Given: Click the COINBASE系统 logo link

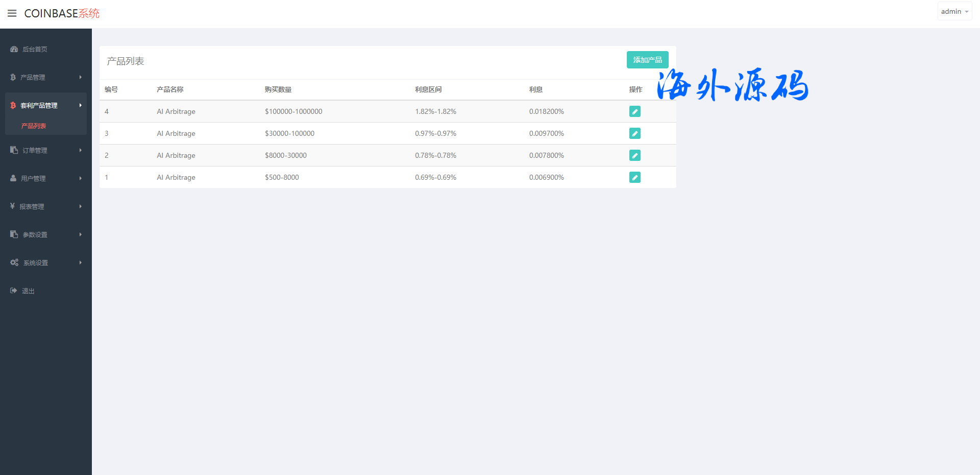Looking at the screenshot, I should coord(62,13).
